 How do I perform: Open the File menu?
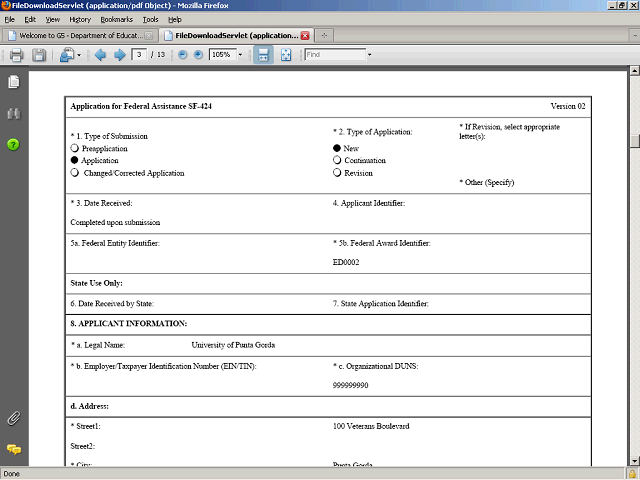pos(10,19)
